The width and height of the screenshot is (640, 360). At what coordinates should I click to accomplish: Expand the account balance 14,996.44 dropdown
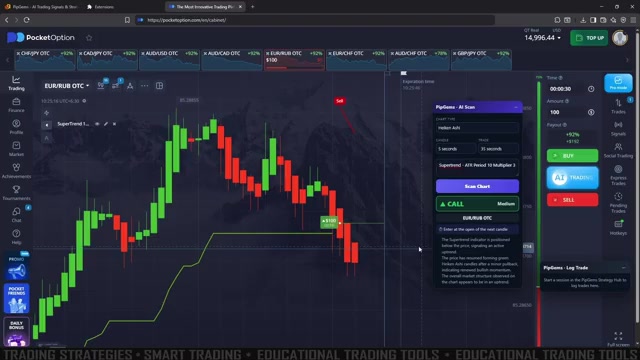542,38
